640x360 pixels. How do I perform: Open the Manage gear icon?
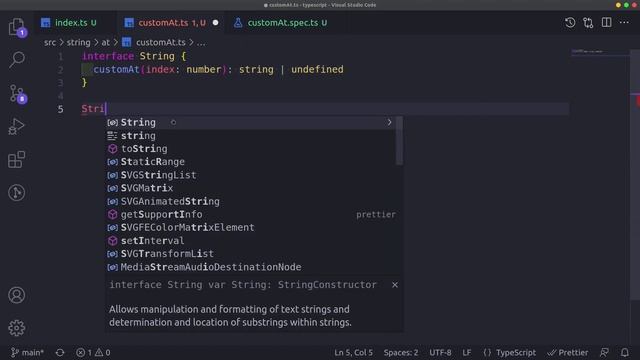[17, 328]
